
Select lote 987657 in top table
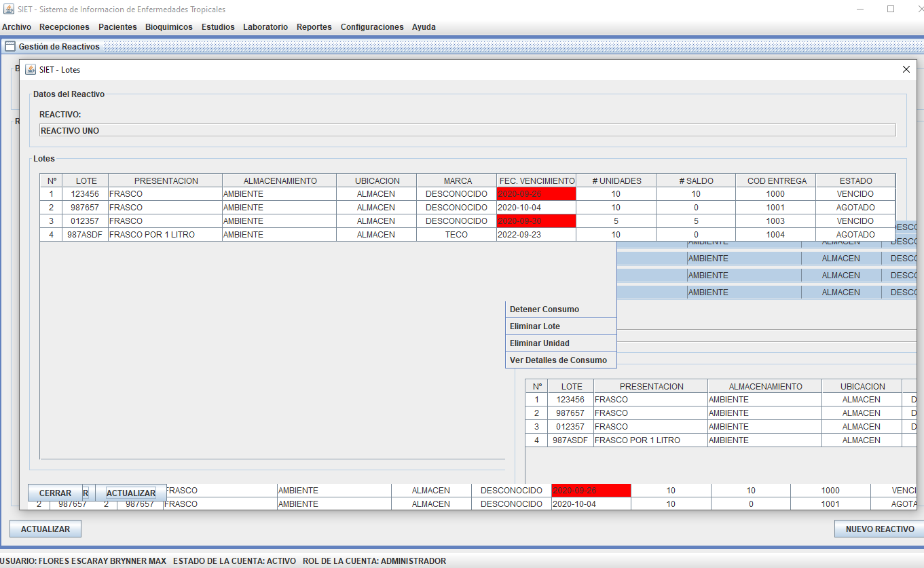click(86, 208)
